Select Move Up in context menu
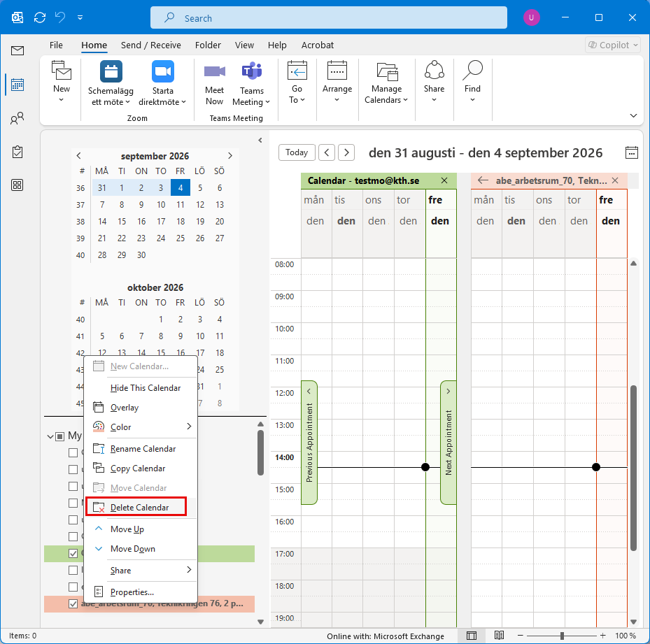650x644 pixels. point(141,529)
